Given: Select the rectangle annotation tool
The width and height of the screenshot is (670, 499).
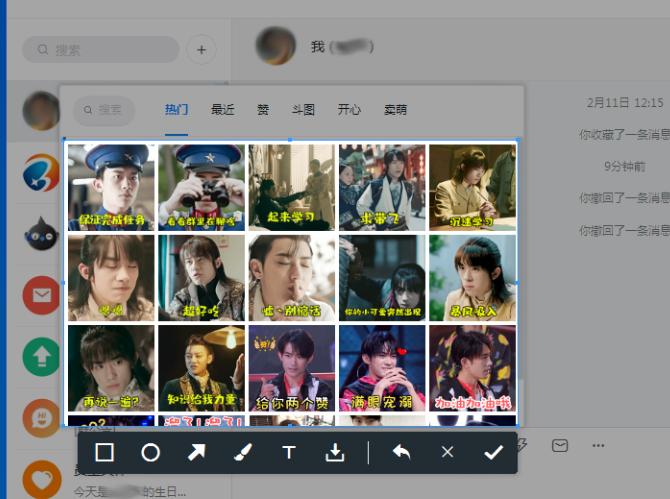Looking at the screenshot, I should coord(104,452).
